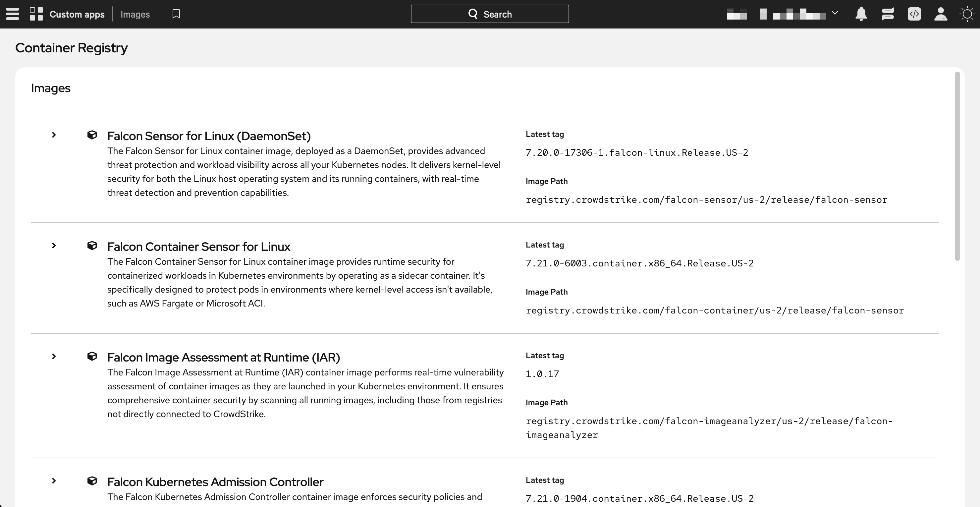
Task: Select tag 7.21.0-1904.container.x86_64.Release.US-2
Action: 639,499
